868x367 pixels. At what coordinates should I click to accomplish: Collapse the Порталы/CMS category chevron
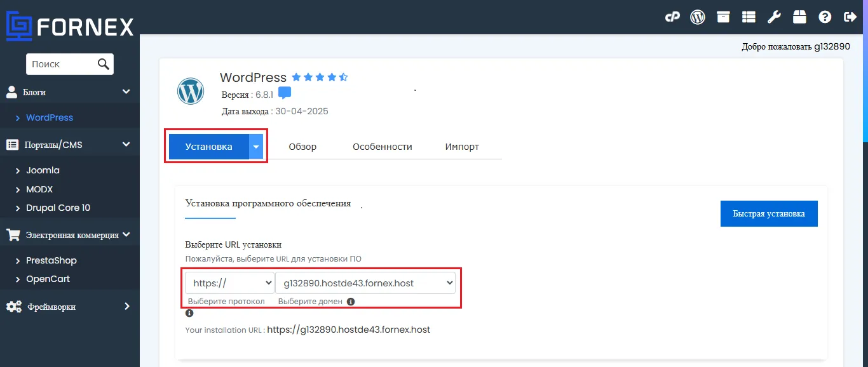click(x=126, y=145)
